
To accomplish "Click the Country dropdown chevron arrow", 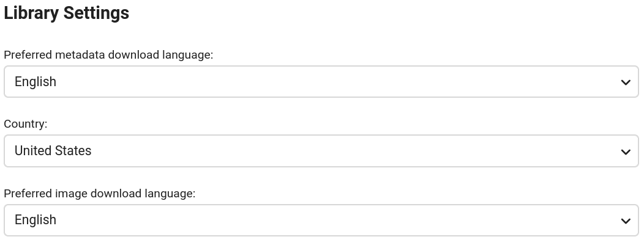I will click(625, 152).
